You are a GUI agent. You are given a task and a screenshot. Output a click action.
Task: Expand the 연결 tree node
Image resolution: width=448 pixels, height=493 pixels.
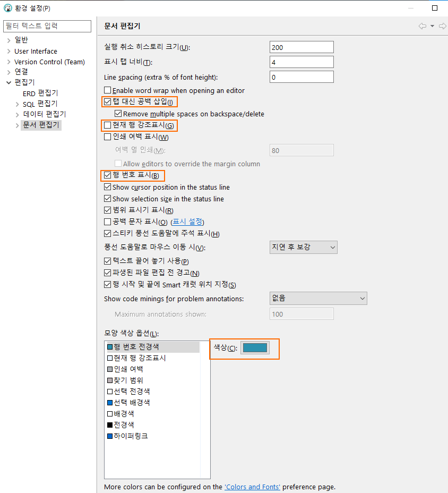[x=9, y=72]
